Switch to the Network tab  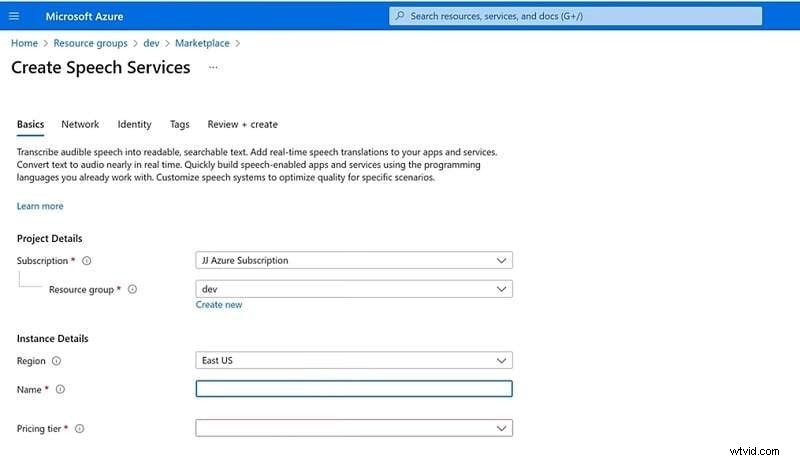click(x=80, y=124)
